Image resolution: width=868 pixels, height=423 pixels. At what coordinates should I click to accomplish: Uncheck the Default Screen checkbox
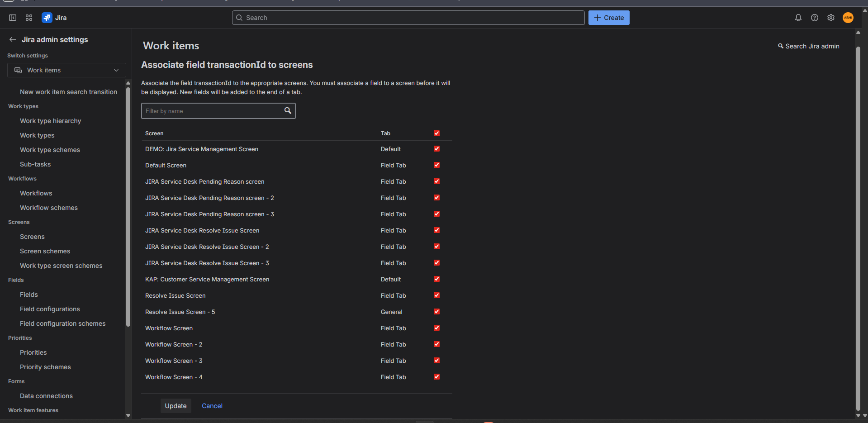(436, 165)
